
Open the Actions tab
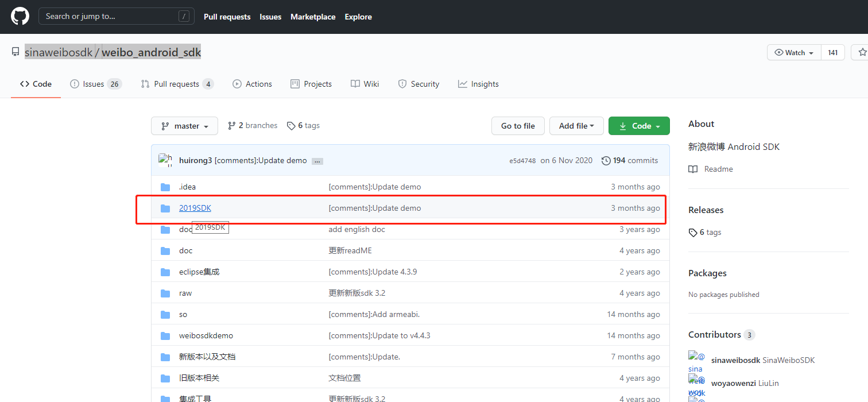coord(252,84)
